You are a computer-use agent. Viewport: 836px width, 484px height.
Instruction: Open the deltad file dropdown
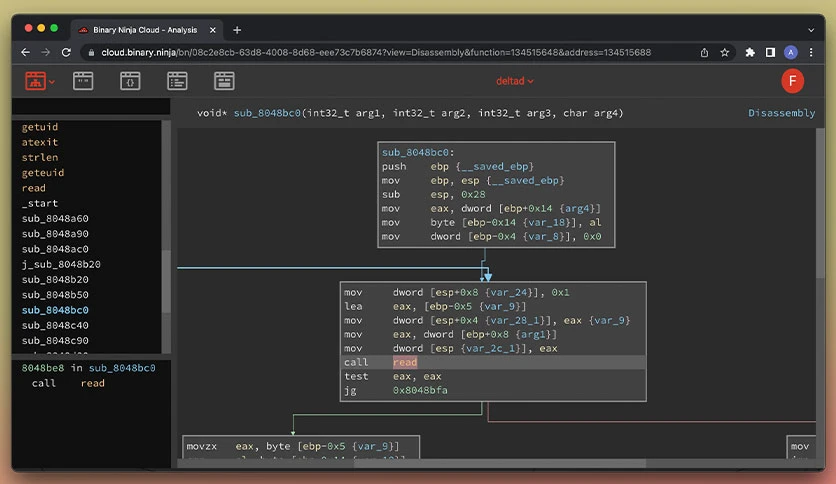[x=515, y=81]
